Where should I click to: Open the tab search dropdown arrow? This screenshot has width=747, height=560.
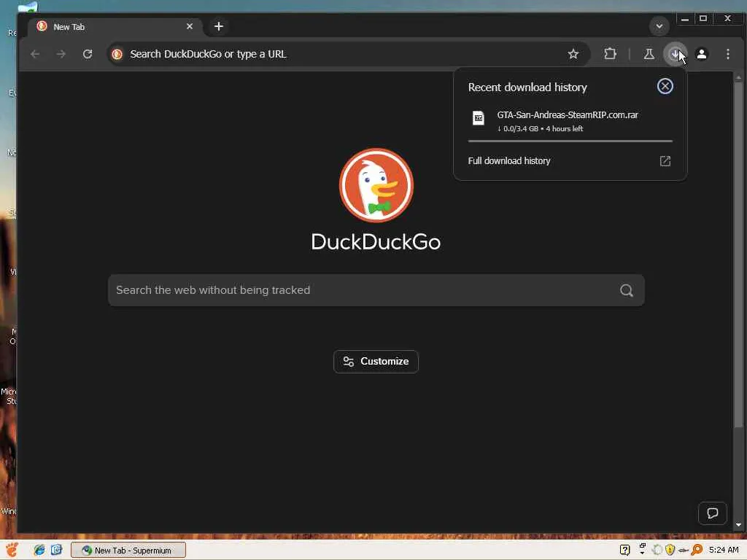coord(659,26)
